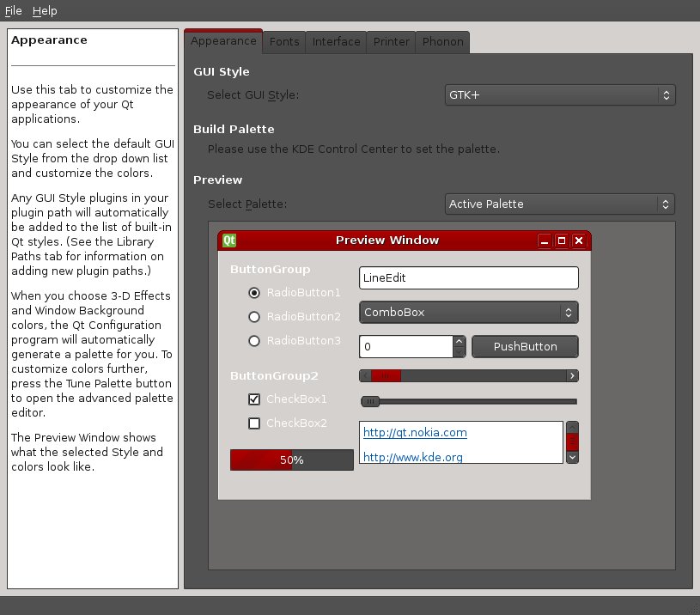Maximize the Preview Window
The image size is (700, 615).
coord(562,241)
